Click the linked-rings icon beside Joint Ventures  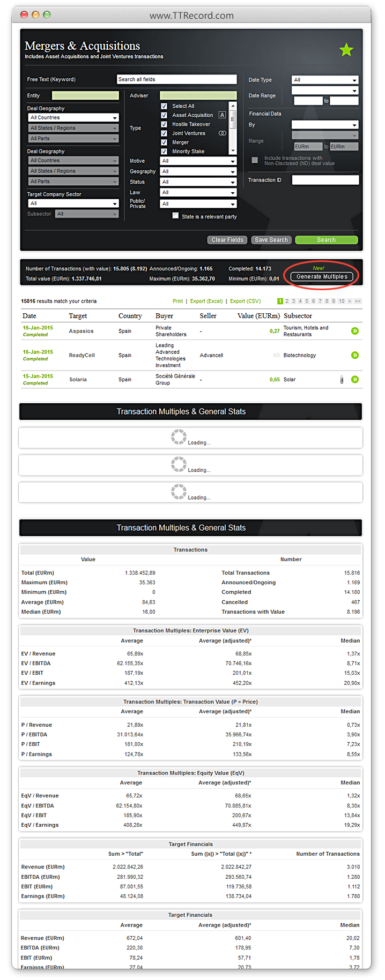(222, 133)
